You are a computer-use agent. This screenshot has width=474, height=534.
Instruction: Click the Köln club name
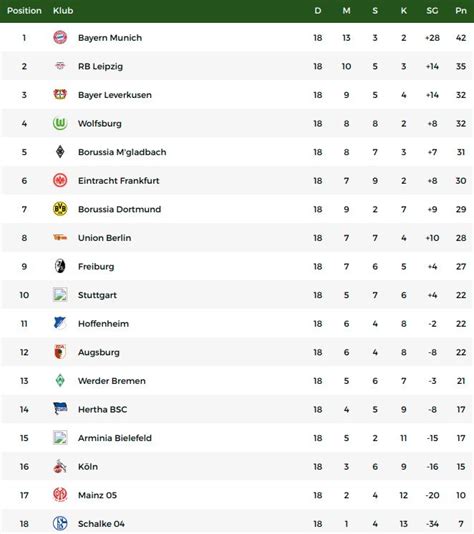[88, 467]
